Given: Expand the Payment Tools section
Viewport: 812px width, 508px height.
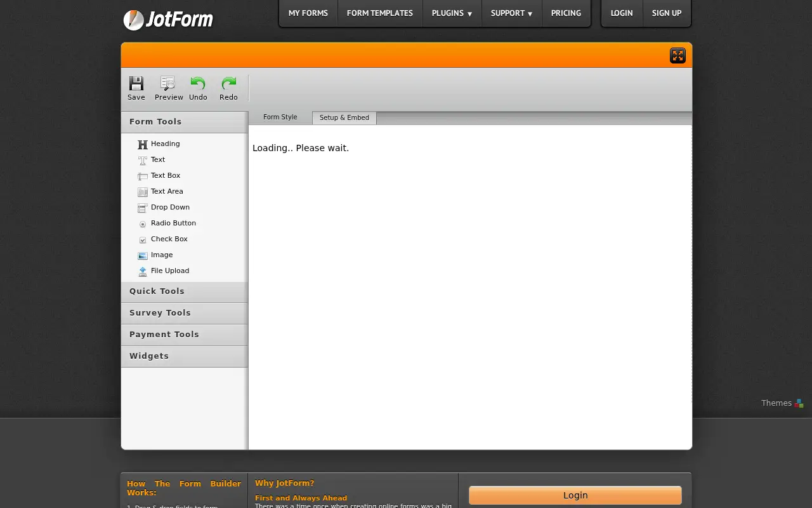Looking at the screenshot, I should (x=184, y=335).
